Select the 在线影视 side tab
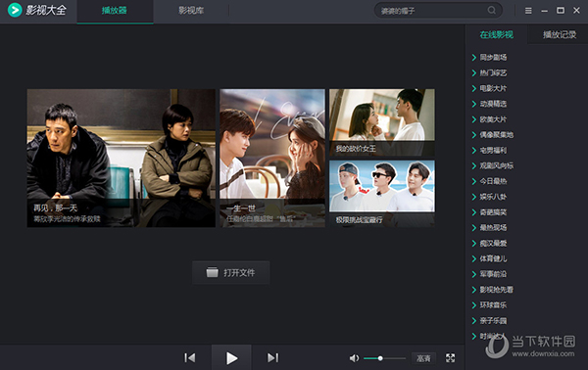Screen dimensions: 588x370 (x=497, y=35)
